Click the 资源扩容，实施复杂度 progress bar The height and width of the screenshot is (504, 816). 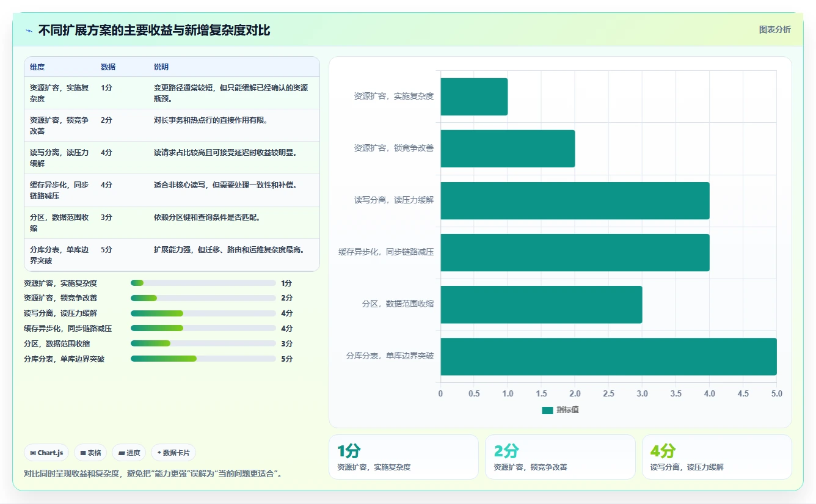point(203,283)
